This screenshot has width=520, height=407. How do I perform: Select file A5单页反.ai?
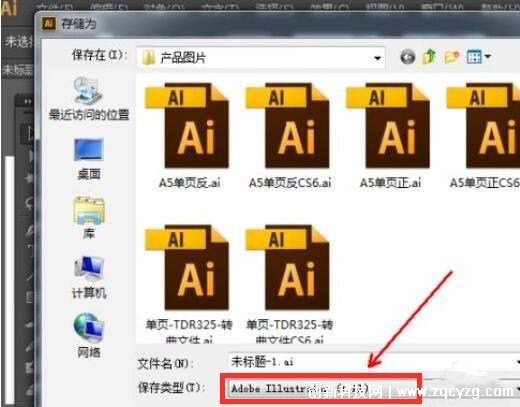(189, 136)
